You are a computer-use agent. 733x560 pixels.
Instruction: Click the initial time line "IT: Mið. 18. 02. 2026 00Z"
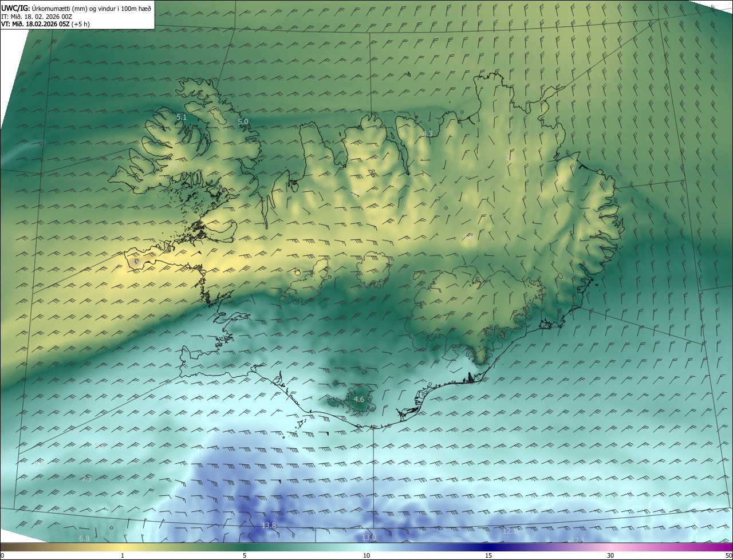[x=37, y=16]
